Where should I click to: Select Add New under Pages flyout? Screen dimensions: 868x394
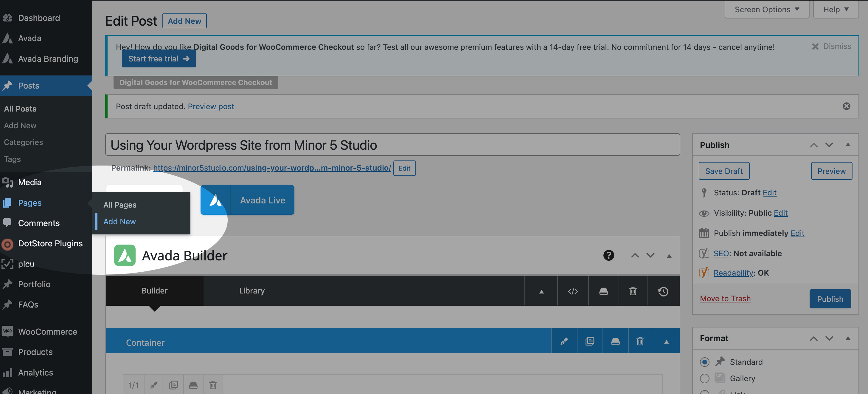click(119, 221)
